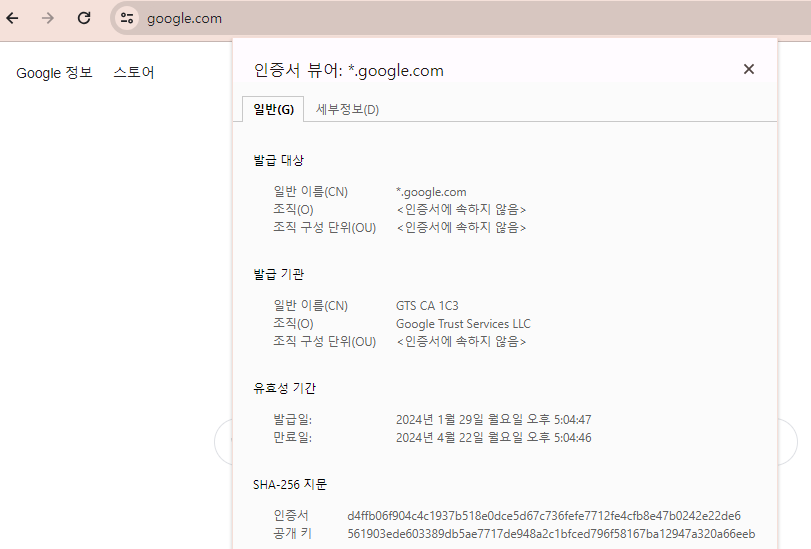
Task: Click 조직 구성 단위(OU) label under 발급 대상
Action: pos(325,228)
